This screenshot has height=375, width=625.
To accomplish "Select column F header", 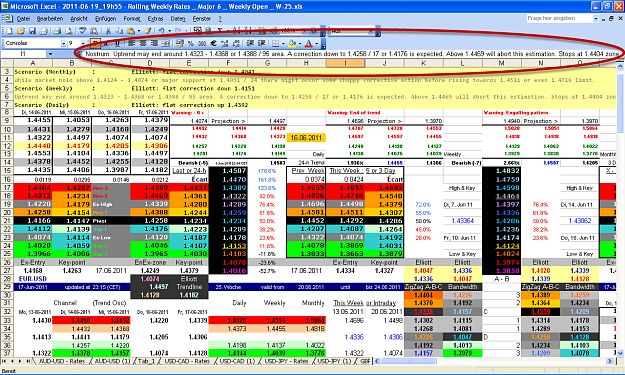I will (228, 63).
